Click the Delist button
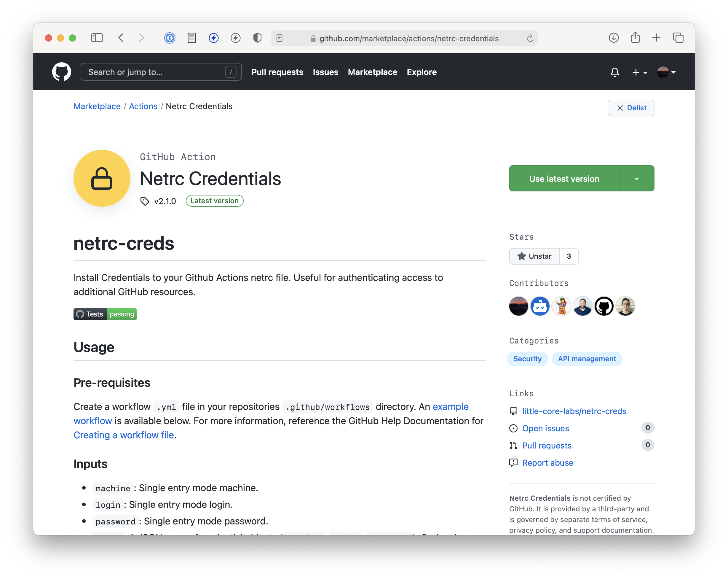728x579 pixels. (x=631, y=108)
